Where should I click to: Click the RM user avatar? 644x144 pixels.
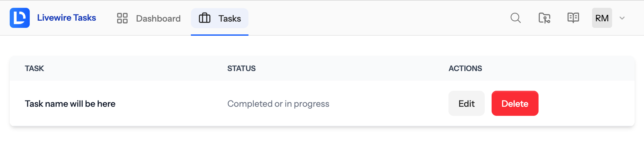click(x=602, y=18)
